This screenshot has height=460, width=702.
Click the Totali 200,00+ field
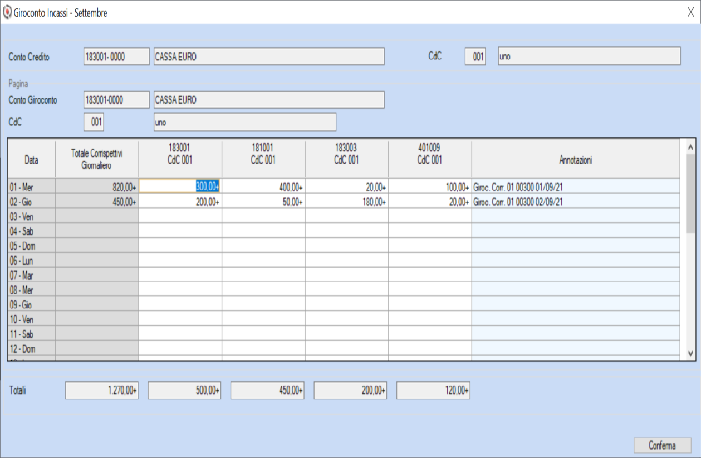pyautogui.click(x=350, y=391)
